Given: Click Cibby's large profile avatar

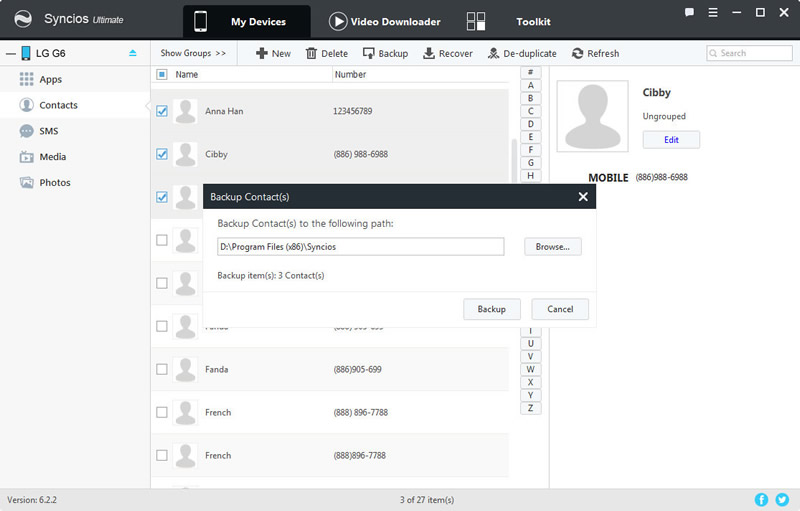Looking at the screenshot, I should coord(592,116).
